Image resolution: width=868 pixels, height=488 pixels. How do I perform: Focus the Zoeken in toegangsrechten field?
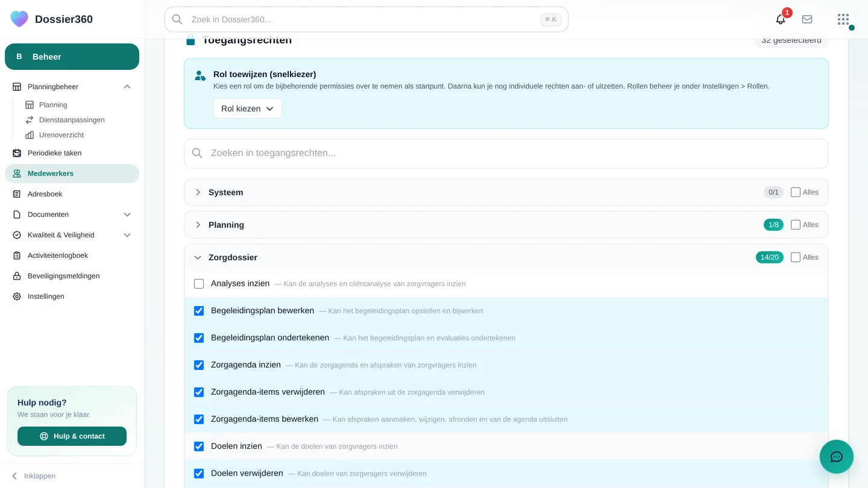(x=506, y=154)
